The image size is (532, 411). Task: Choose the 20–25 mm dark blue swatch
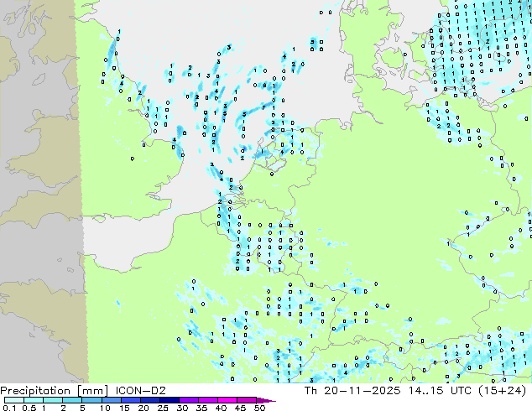pyautogui.click(x=149, y=400)
